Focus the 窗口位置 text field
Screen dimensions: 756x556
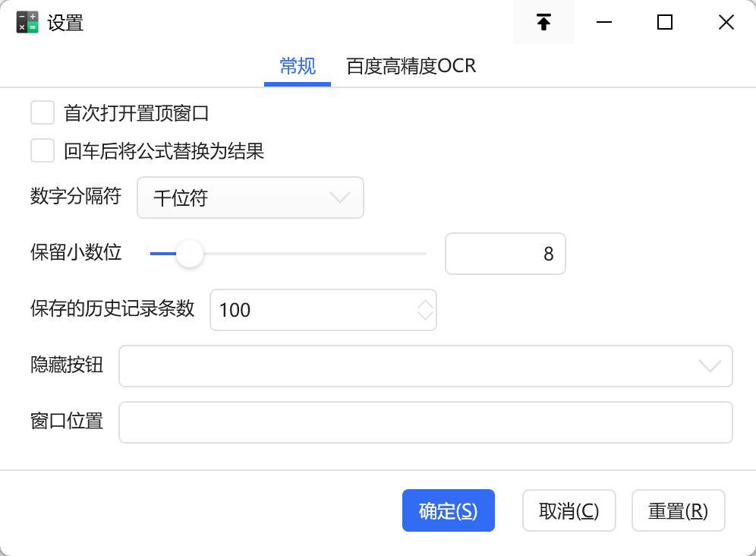tap(425, 422)
